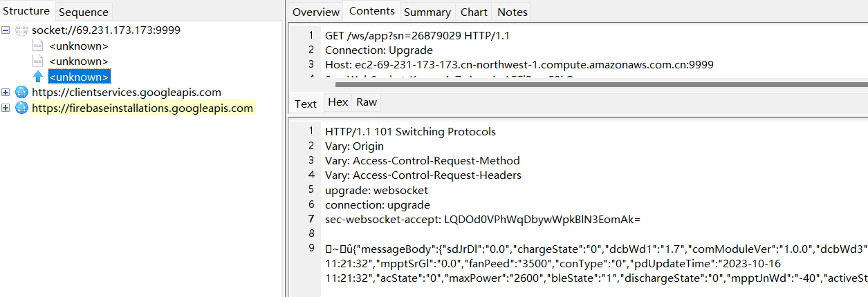This screenshot has height=297, width=868.
Task: Show the Chart tab
Action: point(474,12)
